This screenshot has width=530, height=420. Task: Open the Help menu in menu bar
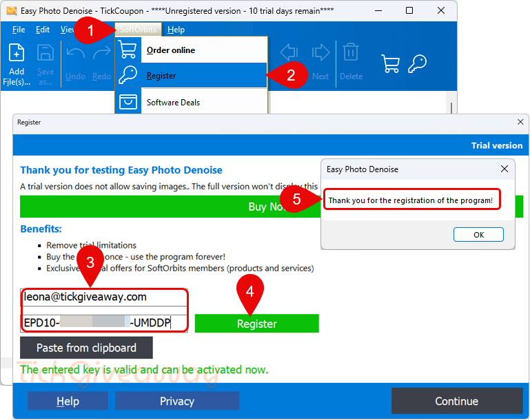(x=176, y=30)
